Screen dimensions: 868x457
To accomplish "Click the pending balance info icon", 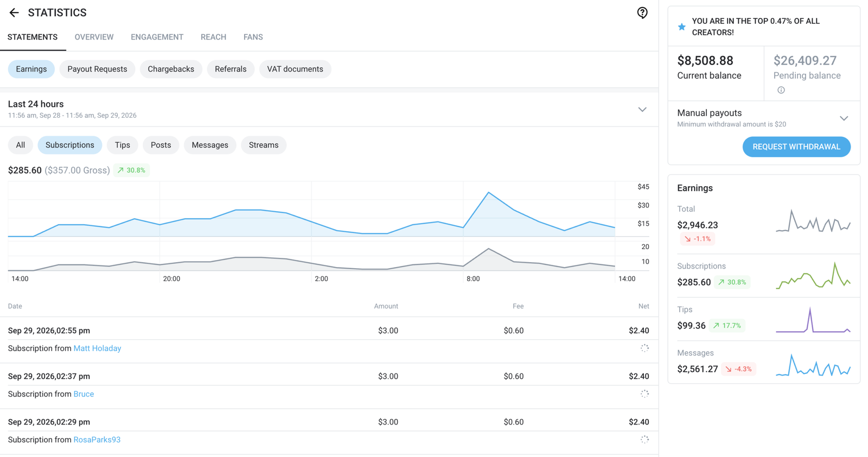I will [781, 90].
